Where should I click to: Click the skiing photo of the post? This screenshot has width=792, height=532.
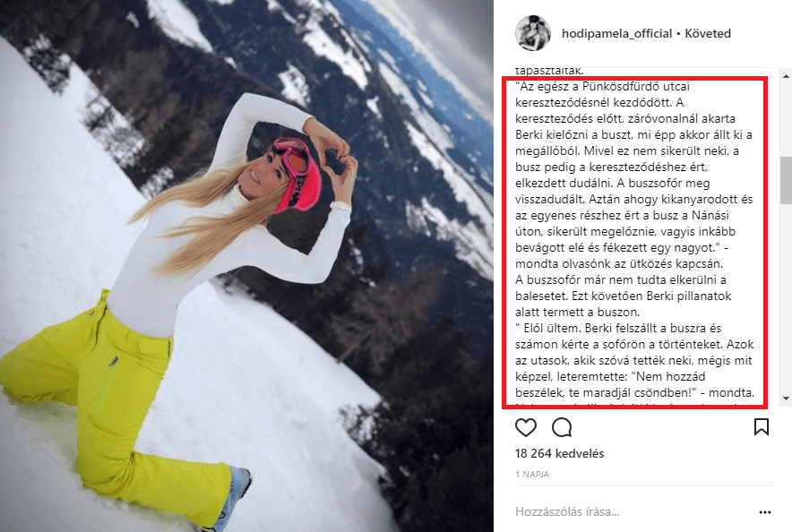coord(246,266)
